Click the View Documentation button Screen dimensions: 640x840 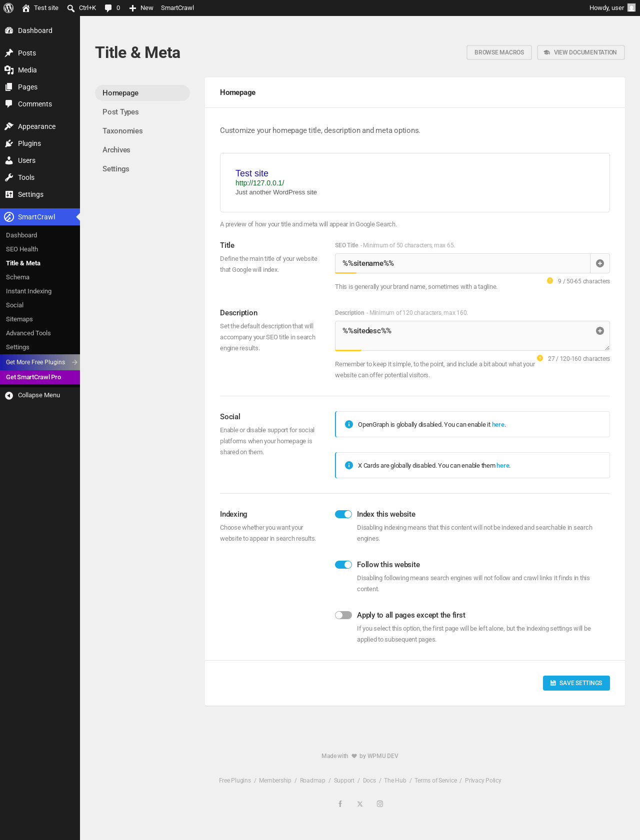point(581,52)
